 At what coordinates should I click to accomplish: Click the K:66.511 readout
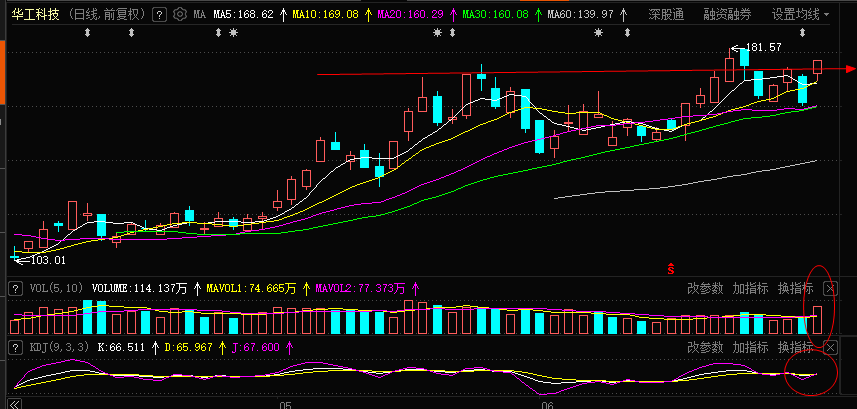click(x=121, y=347)
